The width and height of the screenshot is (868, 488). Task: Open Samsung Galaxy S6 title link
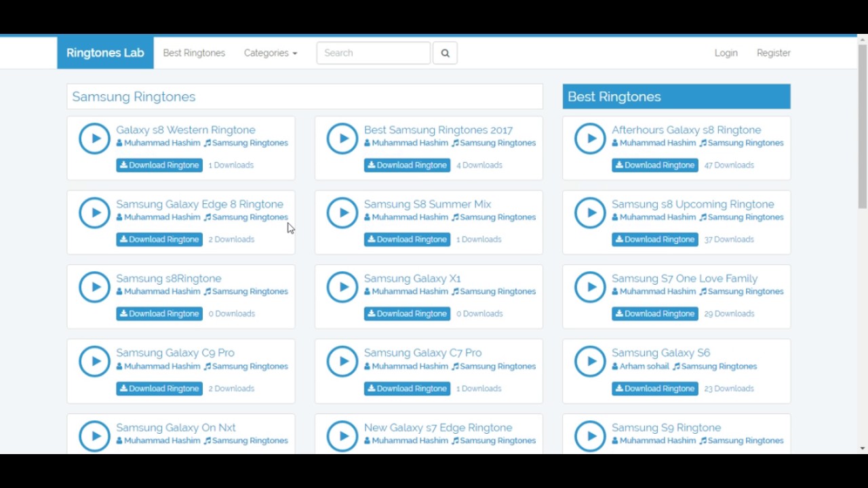(660, 353)
